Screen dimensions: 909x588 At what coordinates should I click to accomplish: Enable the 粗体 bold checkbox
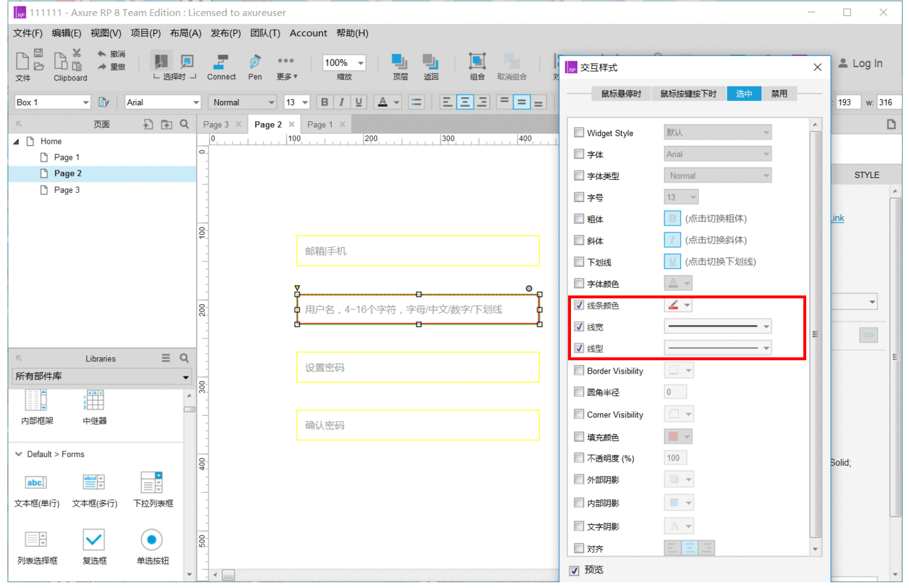pos(579,219)
